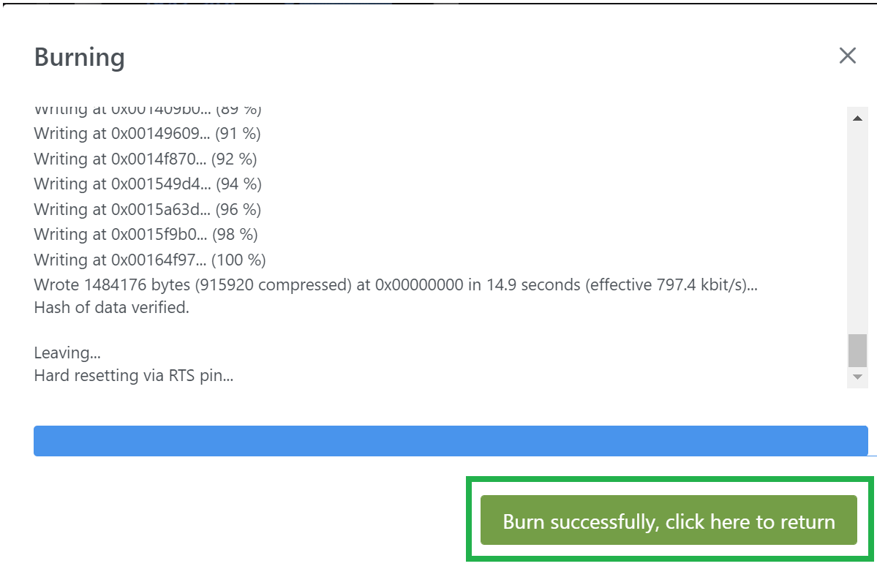Click the partially cut-off 89 % log line
This screenshot has height=588, width=877.
point(148,110)
